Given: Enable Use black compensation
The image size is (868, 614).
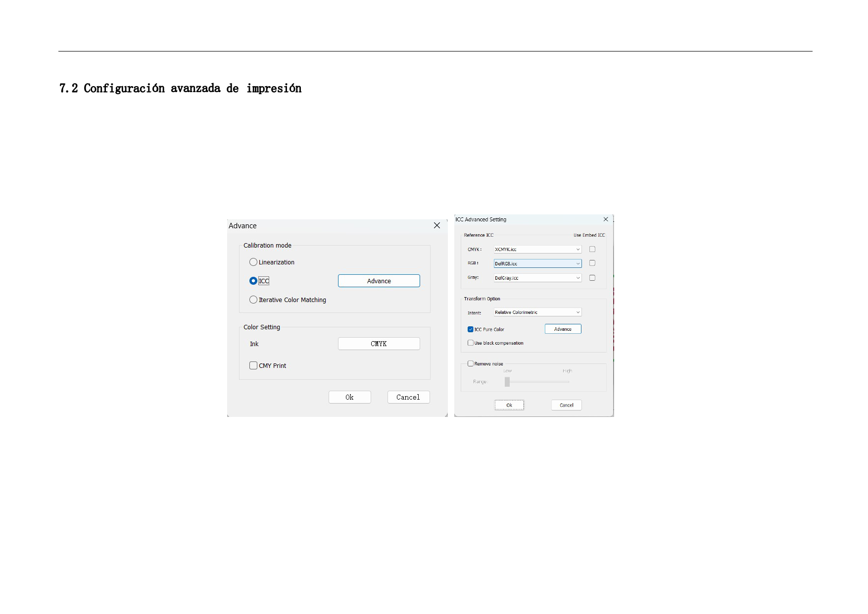Looking at the screenshot, I should point(471,343).
